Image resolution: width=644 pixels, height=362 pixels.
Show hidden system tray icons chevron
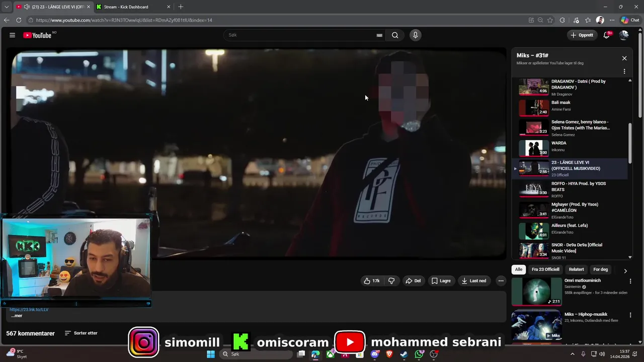[572, 354]
